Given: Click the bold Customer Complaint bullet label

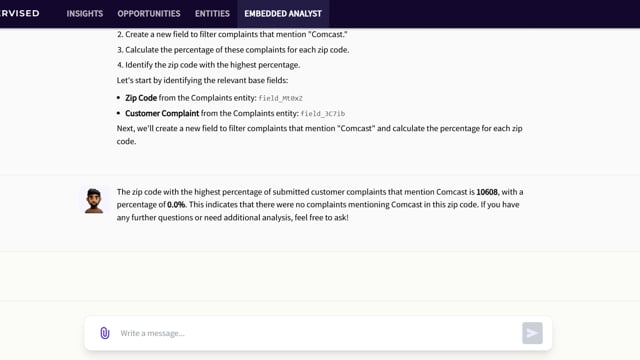Looking at the screenshot, I should coord(162,113).
